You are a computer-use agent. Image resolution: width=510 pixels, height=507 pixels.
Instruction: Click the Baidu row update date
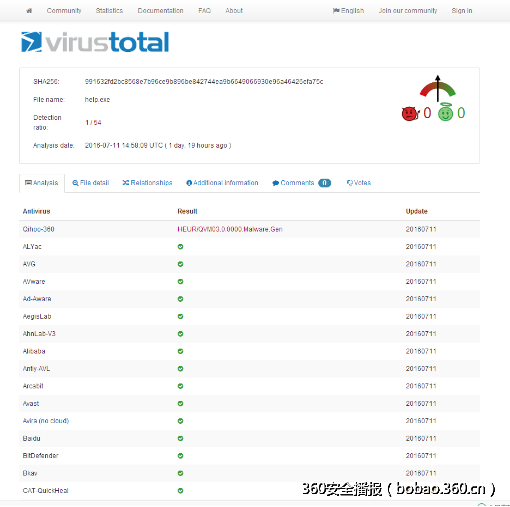point(421,438)
